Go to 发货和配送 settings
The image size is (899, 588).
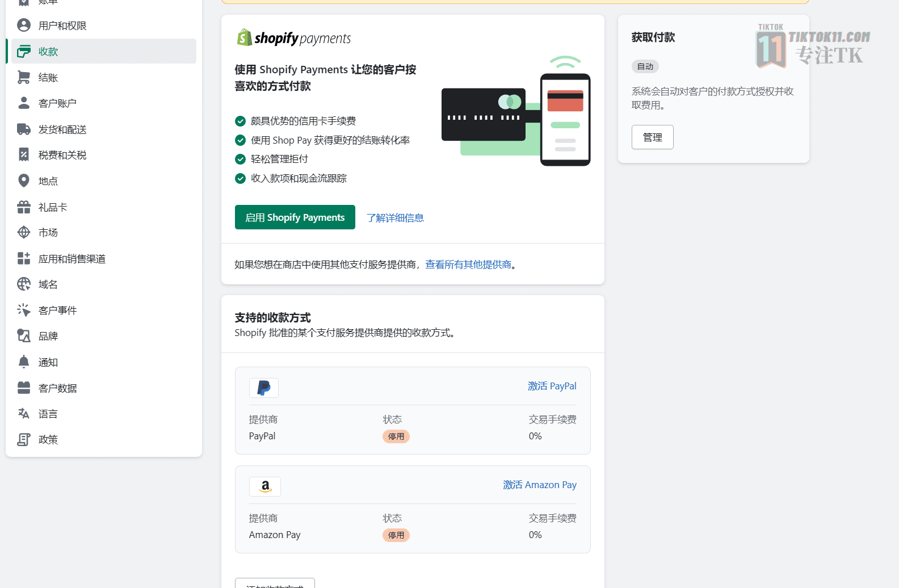(104, 129)
